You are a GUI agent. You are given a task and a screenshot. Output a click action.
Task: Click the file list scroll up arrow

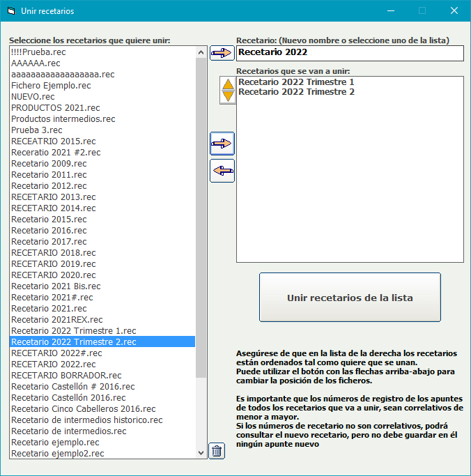click(201, 52)
